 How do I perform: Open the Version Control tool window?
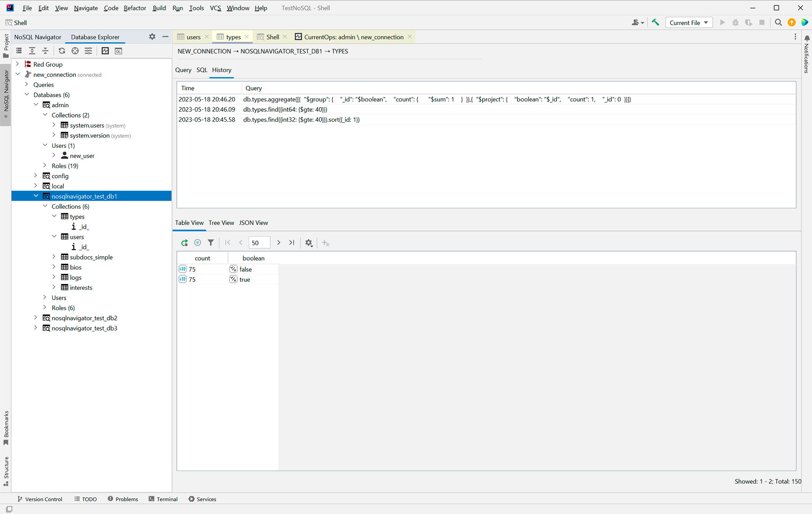tap(40, 499)
